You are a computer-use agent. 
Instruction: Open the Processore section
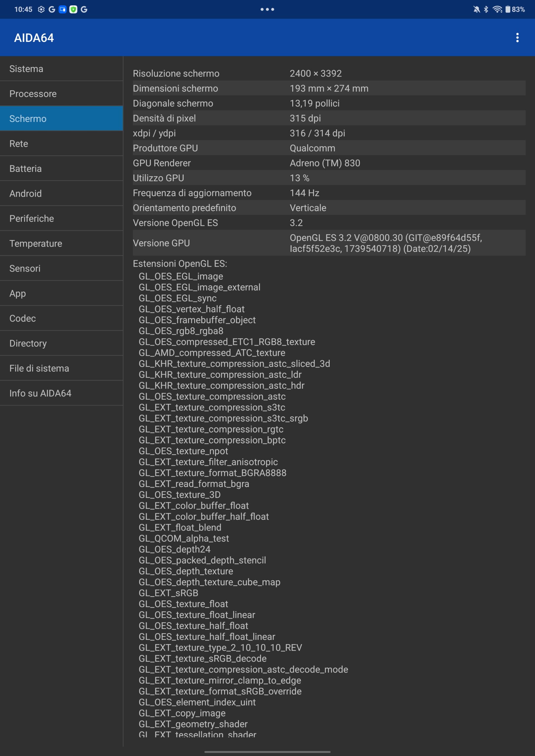click(62, 94)
